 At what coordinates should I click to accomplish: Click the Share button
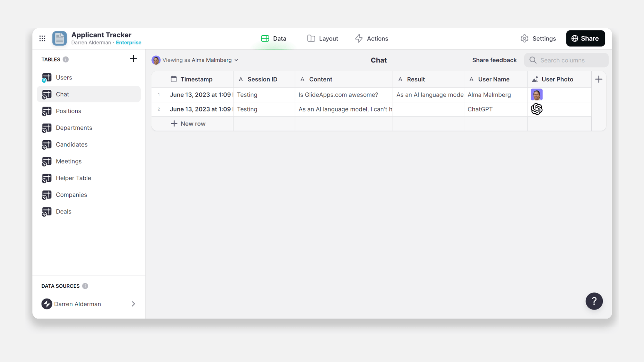tap(585, 39)
